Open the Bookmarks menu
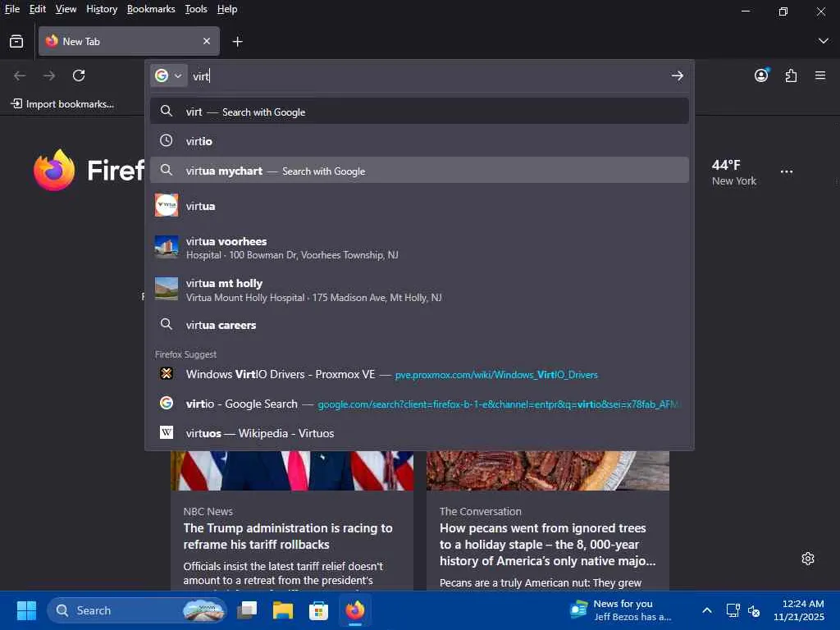Image resolution: width=840 pixels, height=630 pixels. 151,9
